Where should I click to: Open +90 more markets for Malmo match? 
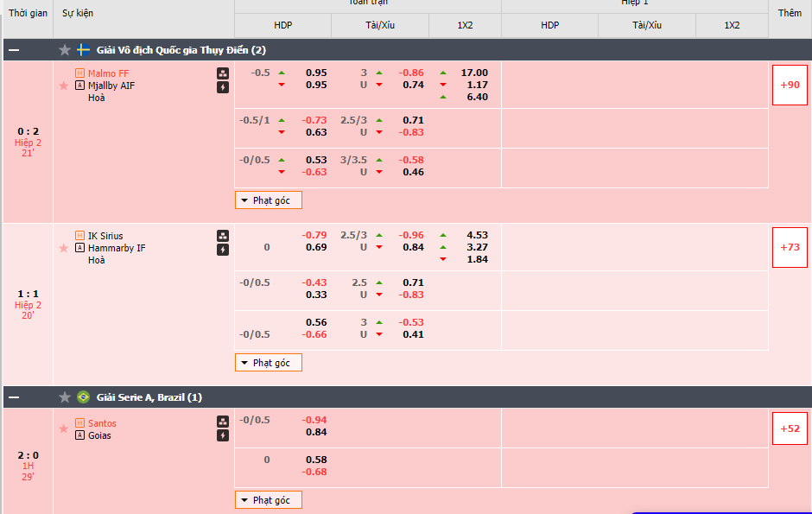click(x=790, y=85)
